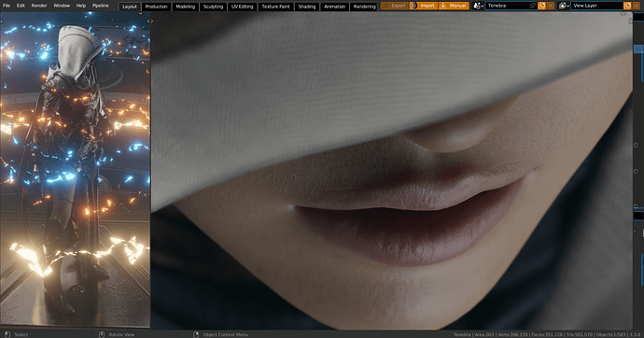The height and width of the screenshot is (338, 644).
Task: Switch to the UV Editing workspace tab
Action: [x=243, y=7]
